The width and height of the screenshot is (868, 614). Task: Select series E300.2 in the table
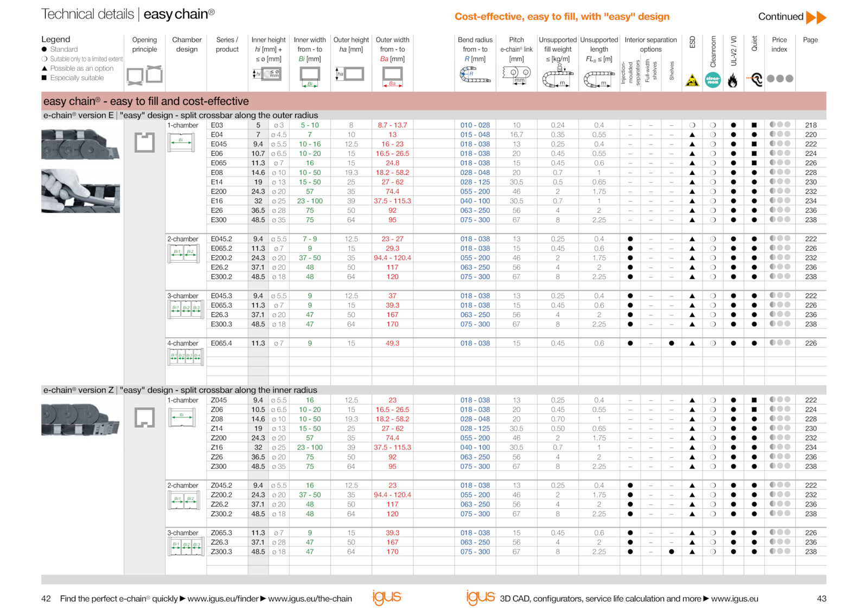point(221,277)
